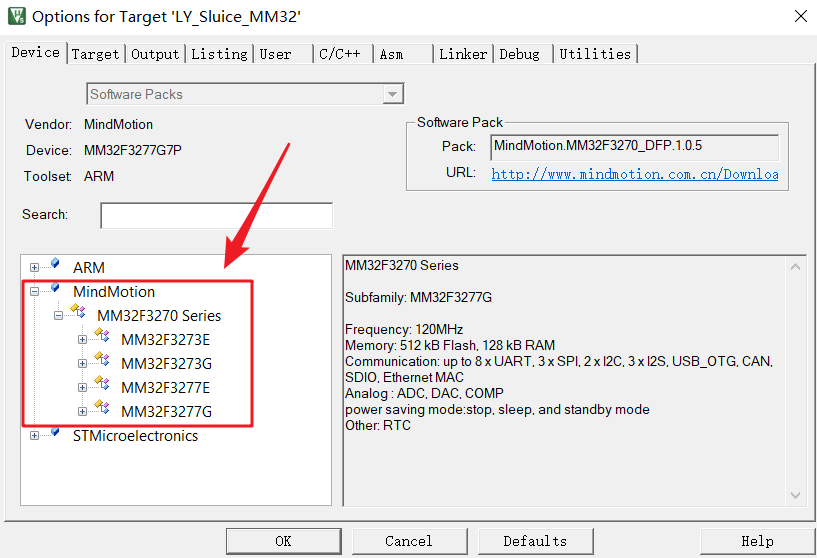Collapse the MindMotion vendor node

(34, 291)
